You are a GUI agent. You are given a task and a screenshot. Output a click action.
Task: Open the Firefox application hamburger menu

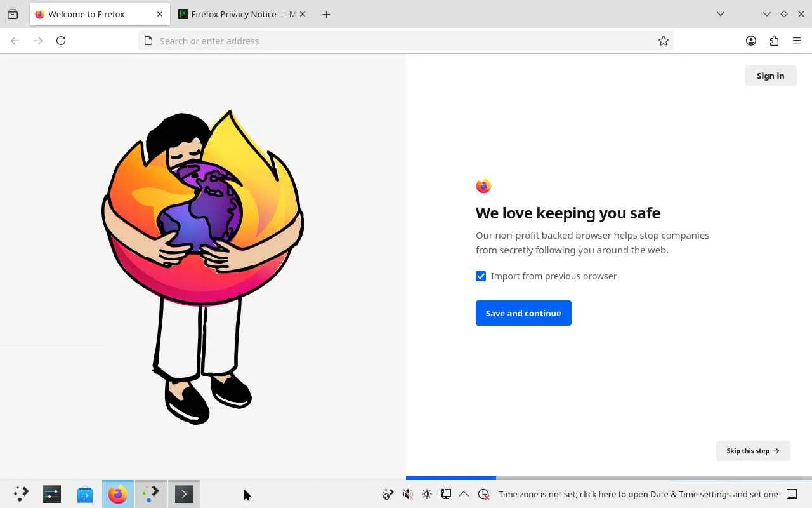[x=797, y=41]
